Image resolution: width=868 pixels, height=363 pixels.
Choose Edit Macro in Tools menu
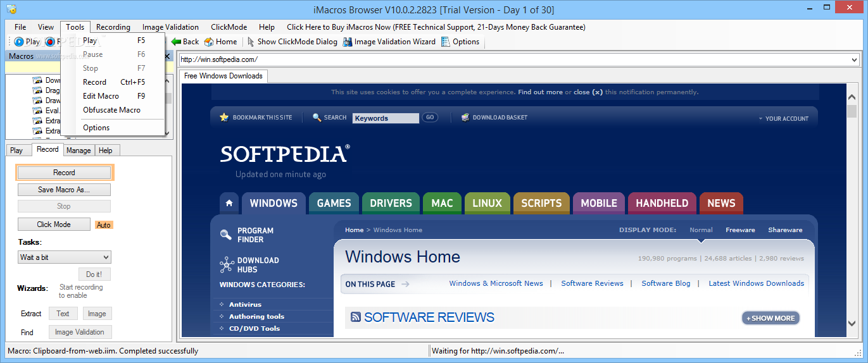[114, 96]
